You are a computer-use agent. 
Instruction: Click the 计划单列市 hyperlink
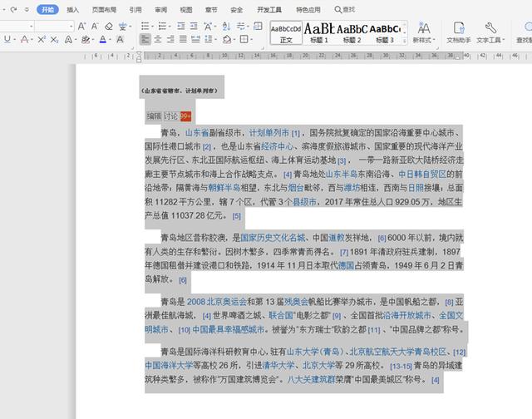[269, 133]
